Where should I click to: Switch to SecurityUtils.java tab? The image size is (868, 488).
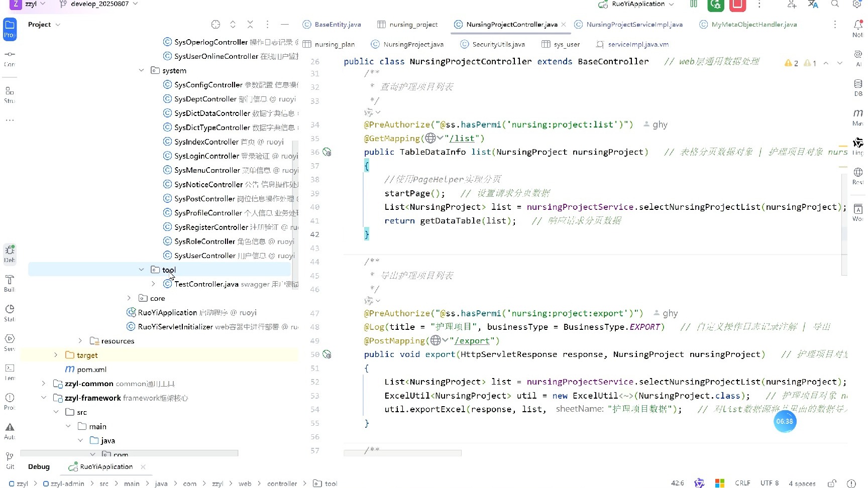(x=493, y=44)
